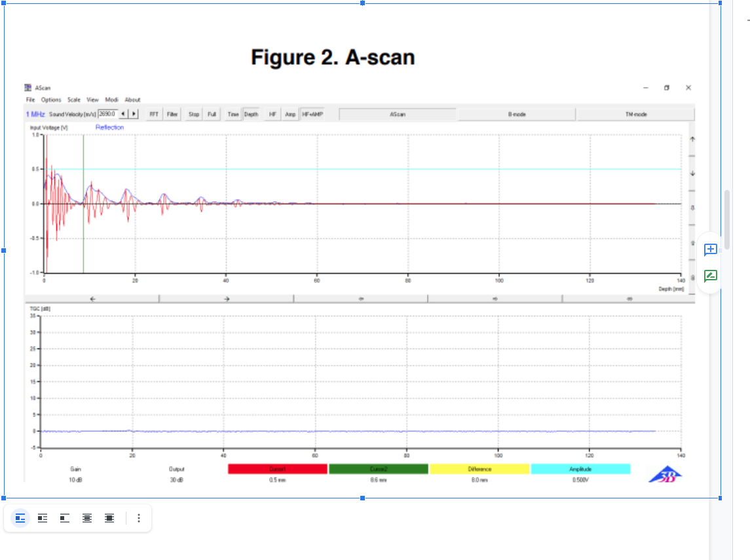Click the FFT button
The width and height of the screenshot is (750, 560).
click(153, 113)
